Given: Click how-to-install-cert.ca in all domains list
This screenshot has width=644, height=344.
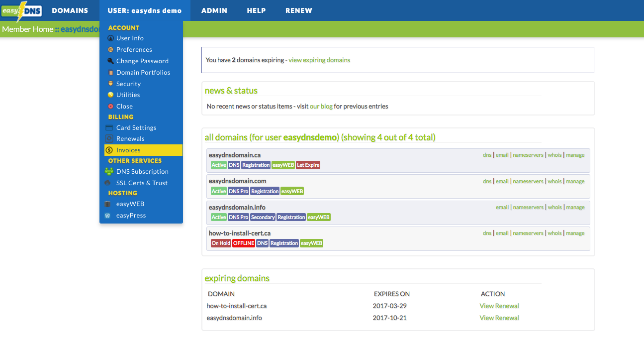Looking at the screenshot, I should click(240, 233).
